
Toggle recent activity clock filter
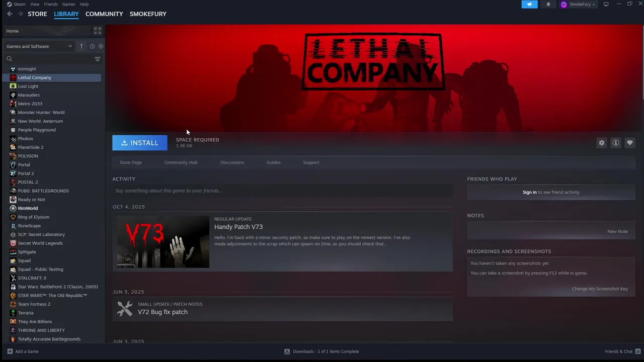point(92,46)
